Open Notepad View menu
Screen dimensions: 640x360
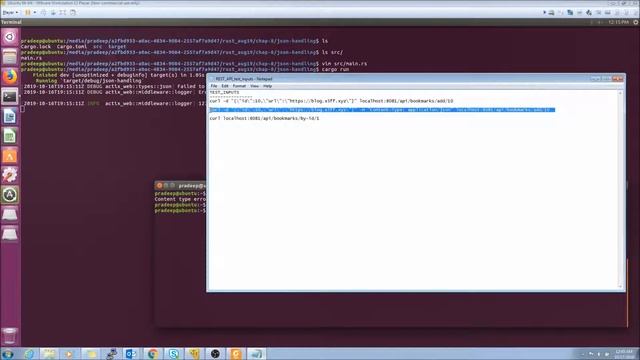click(x=254, y=86)
